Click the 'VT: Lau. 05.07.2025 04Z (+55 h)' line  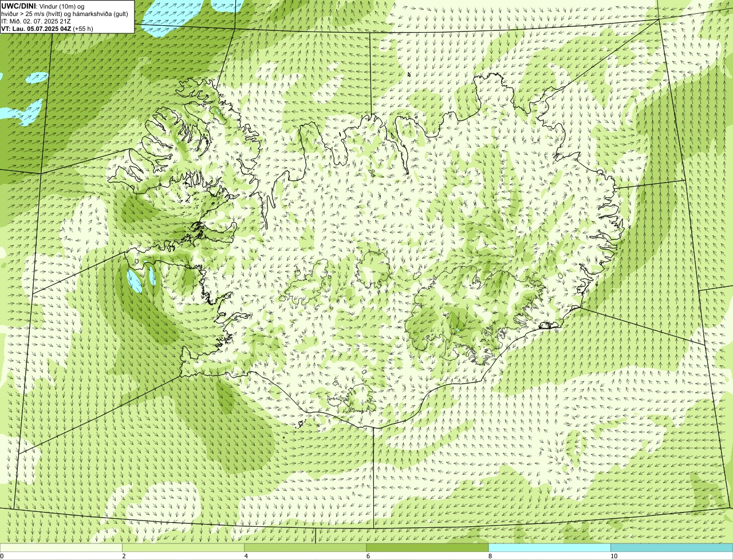coord(47,28)
